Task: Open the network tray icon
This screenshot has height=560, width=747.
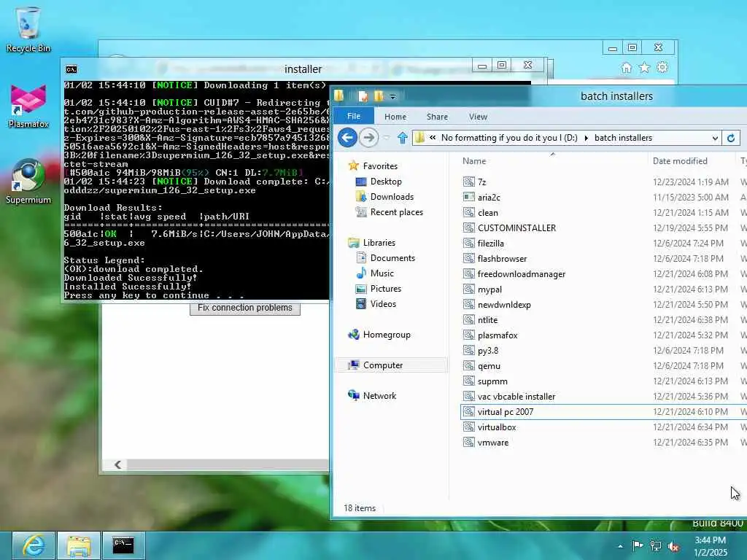Action: point(656,545)
